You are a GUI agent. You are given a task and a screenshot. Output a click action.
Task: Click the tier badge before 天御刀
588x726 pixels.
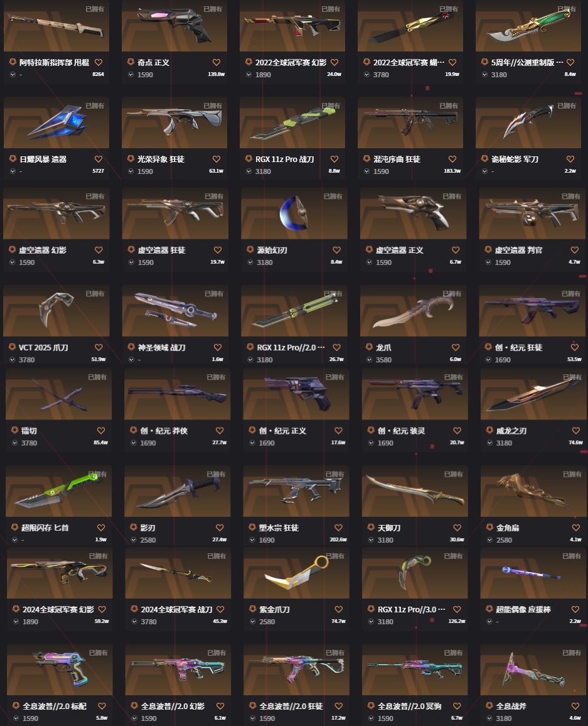(371, 528)
